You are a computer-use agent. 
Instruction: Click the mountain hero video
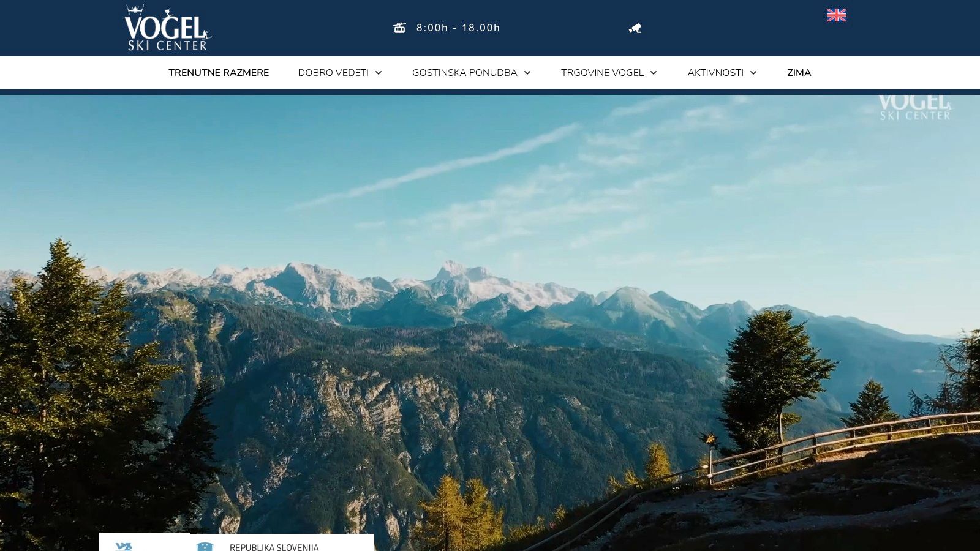point(490,323)
